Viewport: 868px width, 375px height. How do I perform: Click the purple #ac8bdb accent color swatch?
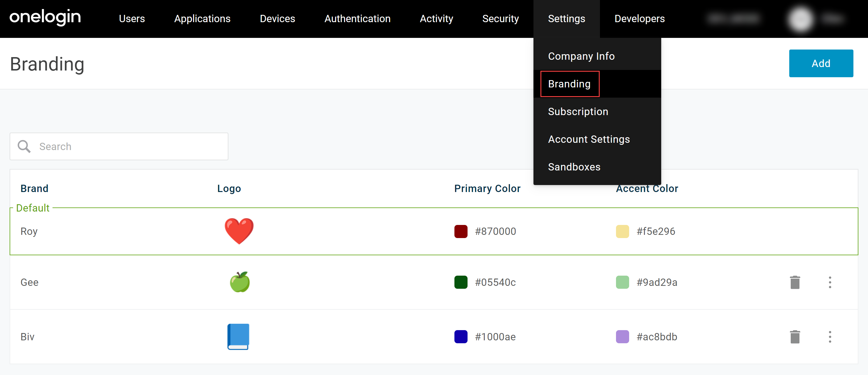(622, 337)
